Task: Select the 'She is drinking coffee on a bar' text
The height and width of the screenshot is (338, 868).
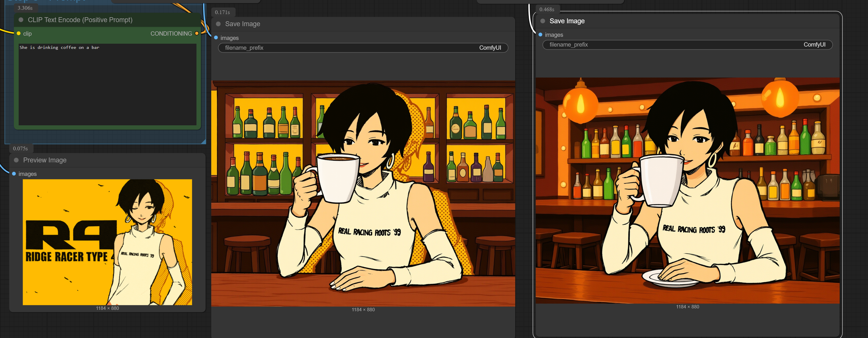Action: pos(59,47)
